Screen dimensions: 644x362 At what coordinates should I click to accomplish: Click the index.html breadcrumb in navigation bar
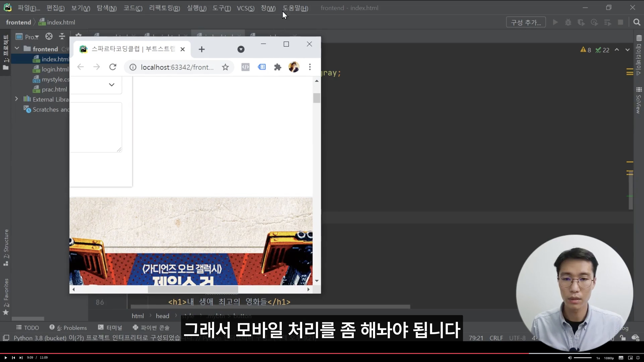point(57,22)
